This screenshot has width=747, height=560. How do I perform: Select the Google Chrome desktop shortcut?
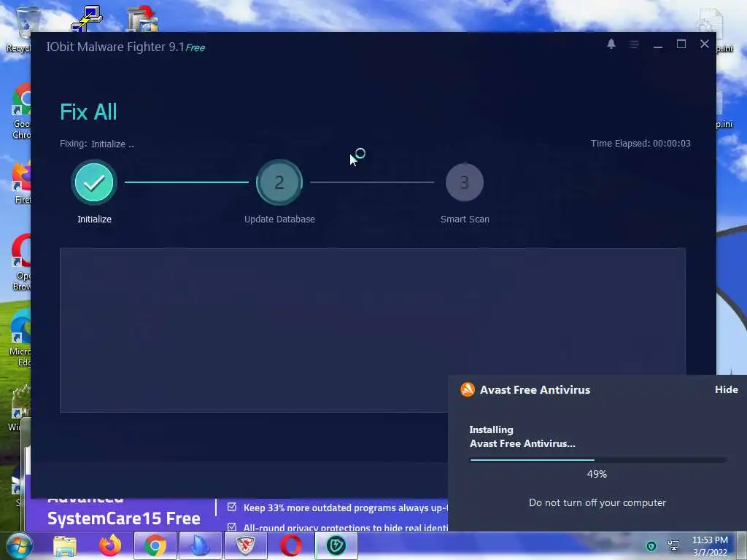pos(21,111)
